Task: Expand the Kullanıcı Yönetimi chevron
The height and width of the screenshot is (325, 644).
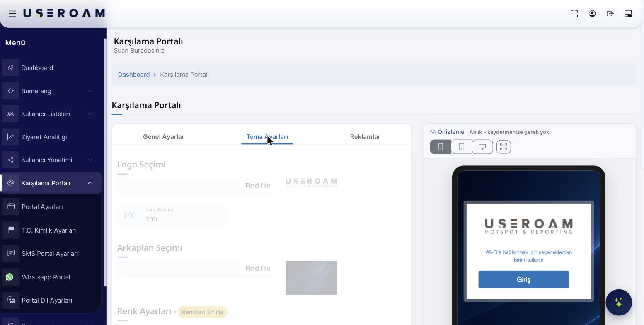Action: point(90,160)
